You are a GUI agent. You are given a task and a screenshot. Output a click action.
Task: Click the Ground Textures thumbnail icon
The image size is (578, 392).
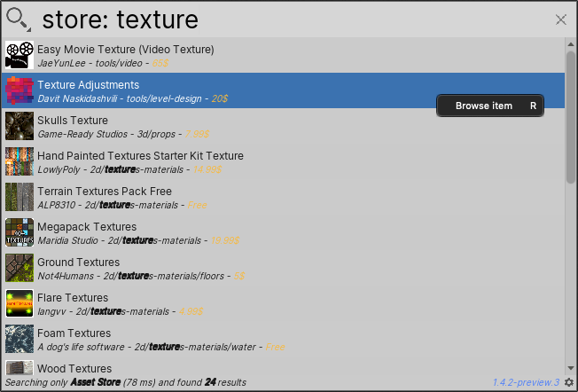point(20,267)
